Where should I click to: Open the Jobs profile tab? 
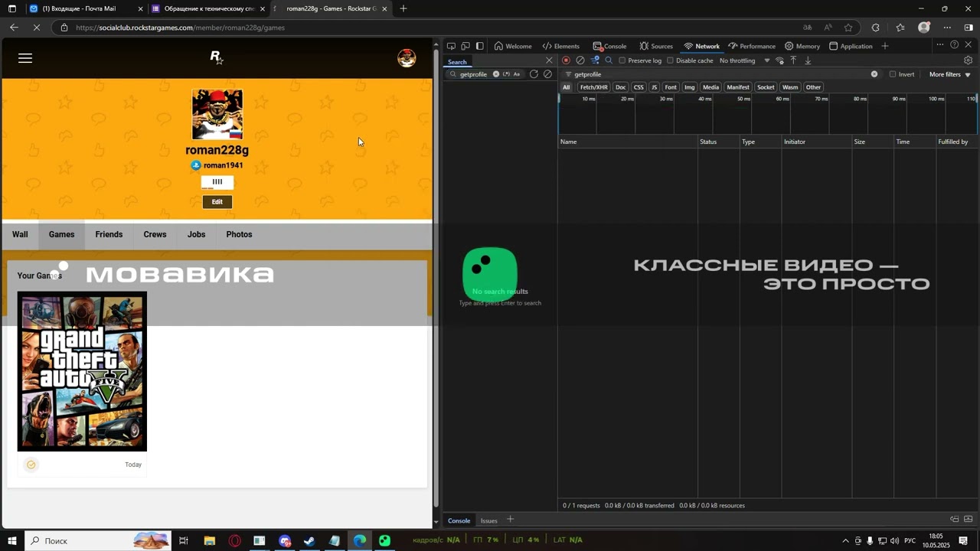[x=196, y=235]
